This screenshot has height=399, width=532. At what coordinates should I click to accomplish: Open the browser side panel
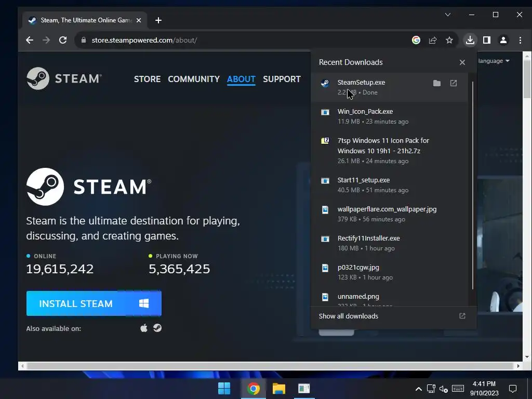486,40
